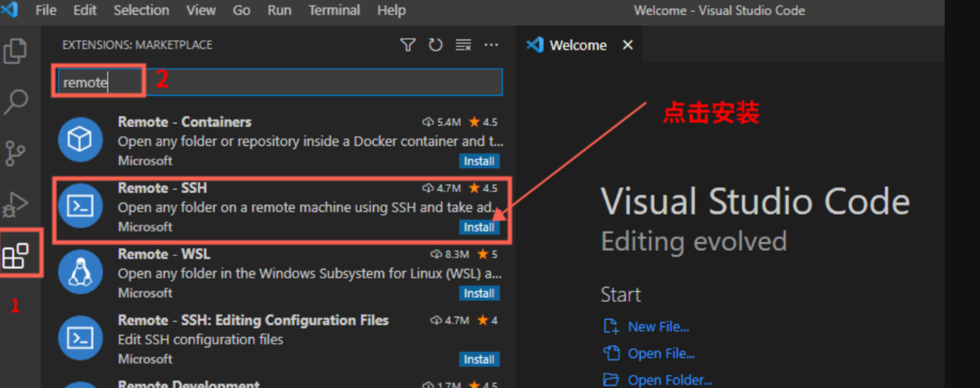The width and height of the screenshot is (980, 388).
Task: Click the Remote - WSL penguin icon
Action: [80, 271]
